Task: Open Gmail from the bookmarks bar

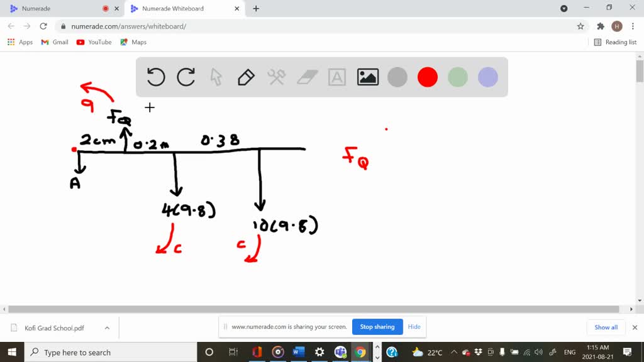Action: tap(54, 42)
